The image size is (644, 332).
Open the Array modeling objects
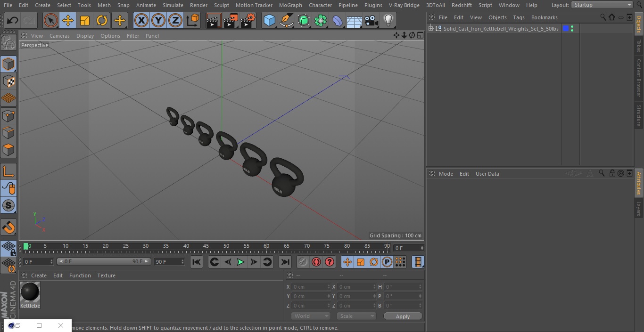[321, 20]
